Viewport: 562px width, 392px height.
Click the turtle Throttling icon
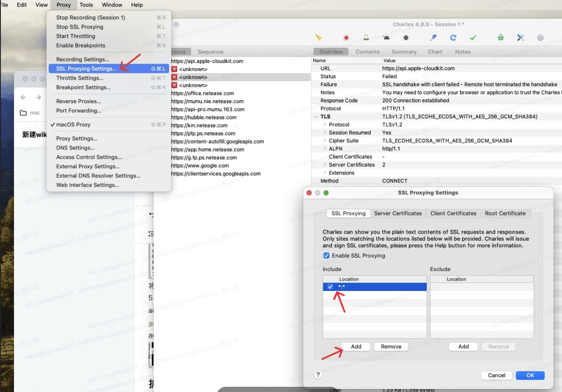(x=387, y=38)
